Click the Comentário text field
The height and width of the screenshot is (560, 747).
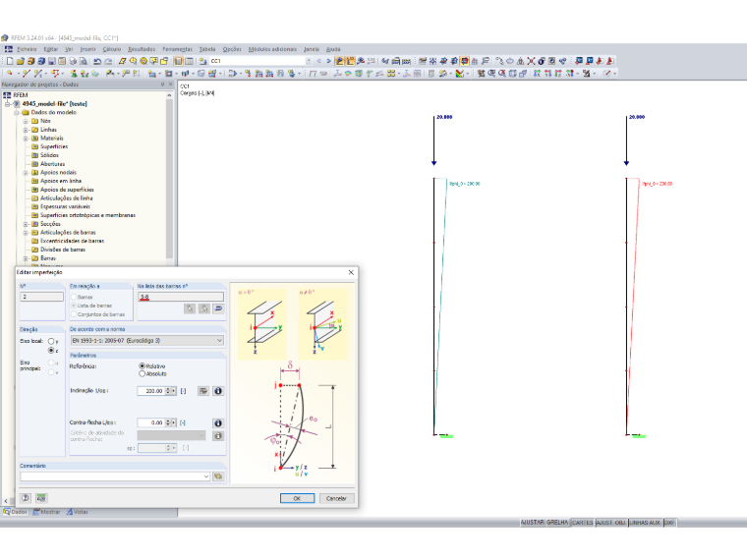pyautogui.click(x=111, y=476)
